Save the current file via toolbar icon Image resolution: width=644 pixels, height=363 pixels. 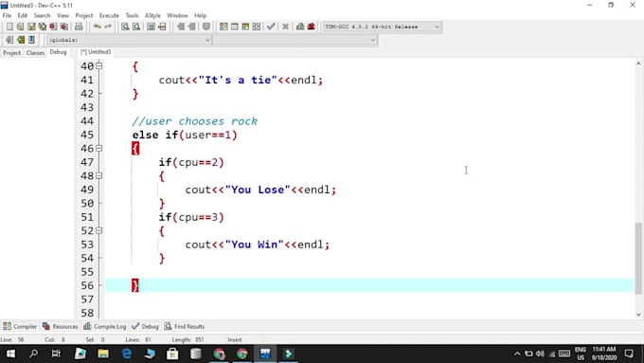tap(31, 27)
